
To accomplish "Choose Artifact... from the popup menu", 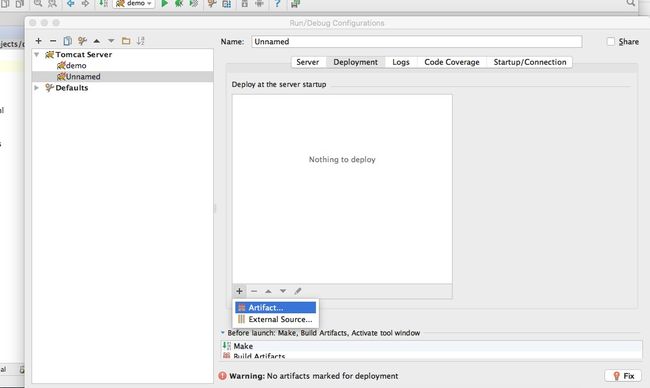I will 276,308.
